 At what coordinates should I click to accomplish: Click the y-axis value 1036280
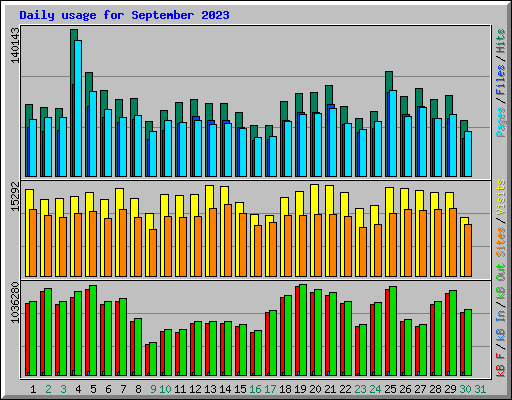point(15,302)
